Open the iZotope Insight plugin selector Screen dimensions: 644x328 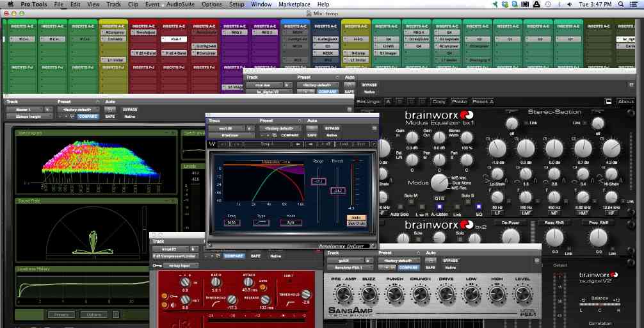tap(29, 117)
